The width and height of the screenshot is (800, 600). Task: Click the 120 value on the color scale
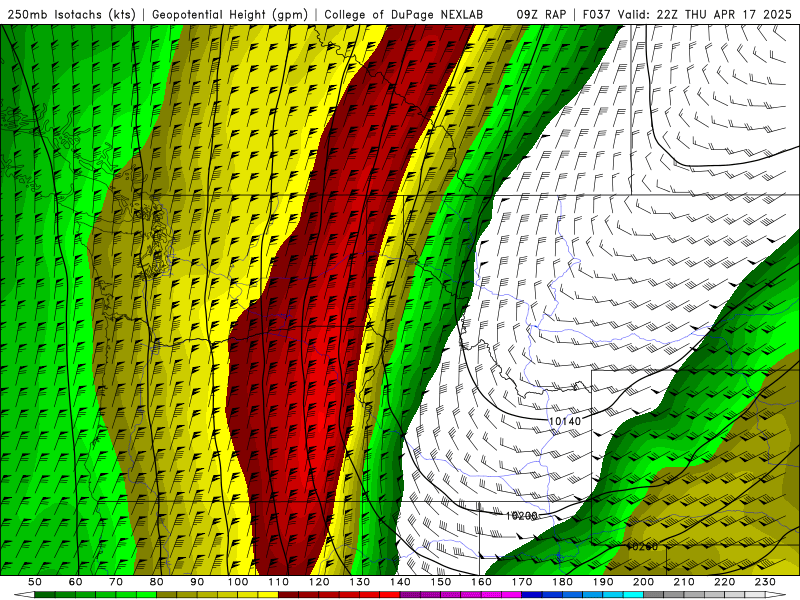pyautogui.click(x=319, y=582)
